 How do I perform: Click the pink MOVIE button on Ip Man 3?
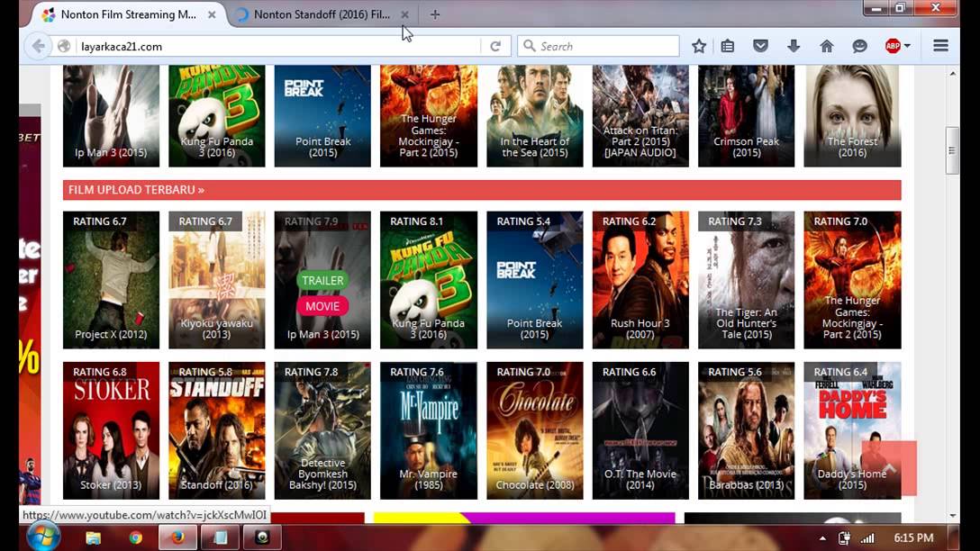click(x=322, y=306)
